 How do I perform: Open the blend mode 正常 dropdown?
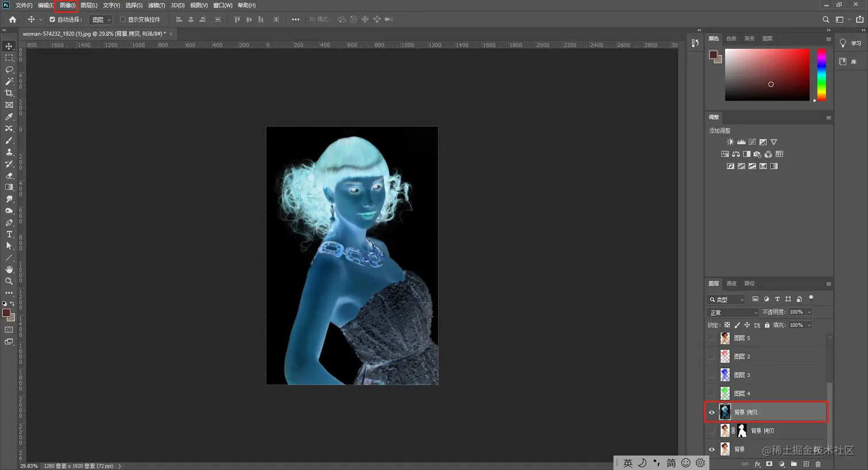click(733, 313)
